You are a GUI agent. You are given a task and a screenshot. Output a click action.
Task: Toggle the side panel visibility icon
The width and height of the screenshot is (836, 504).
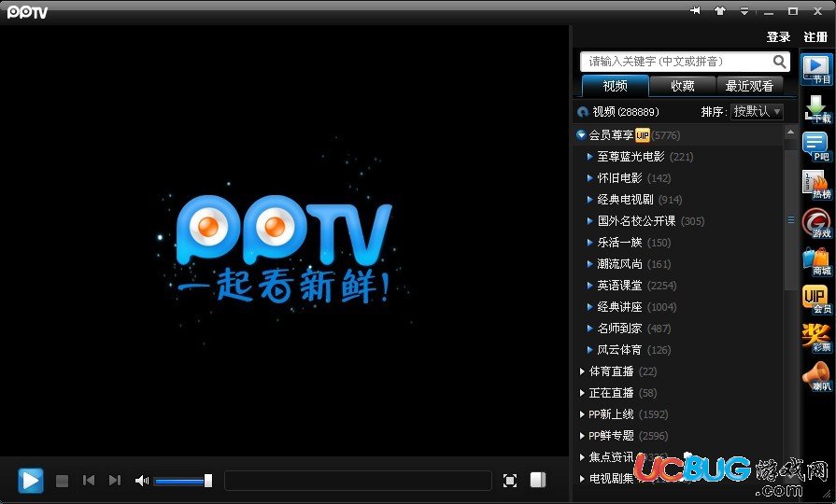538,480
